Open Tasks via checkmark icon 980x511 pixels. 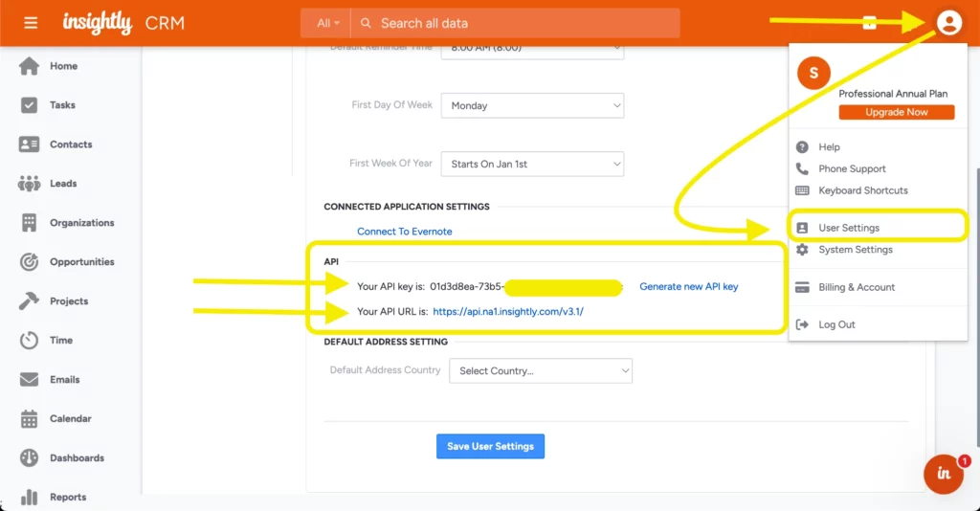point(29,105)
